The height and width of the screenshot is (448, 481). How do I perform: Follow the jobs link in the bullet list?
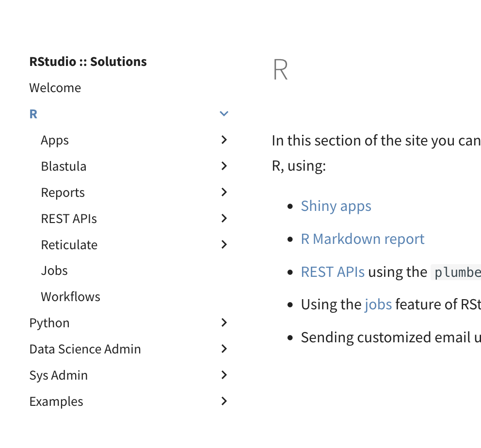(x=378, y=304)
